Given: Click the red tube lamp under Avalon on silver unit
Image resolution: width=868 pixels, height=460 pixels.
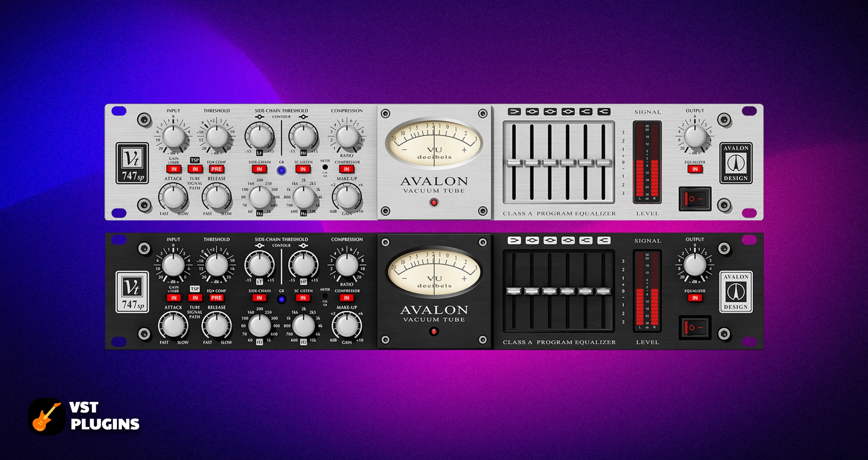Looking at the screenshot, I should click(x=434, y=203).
